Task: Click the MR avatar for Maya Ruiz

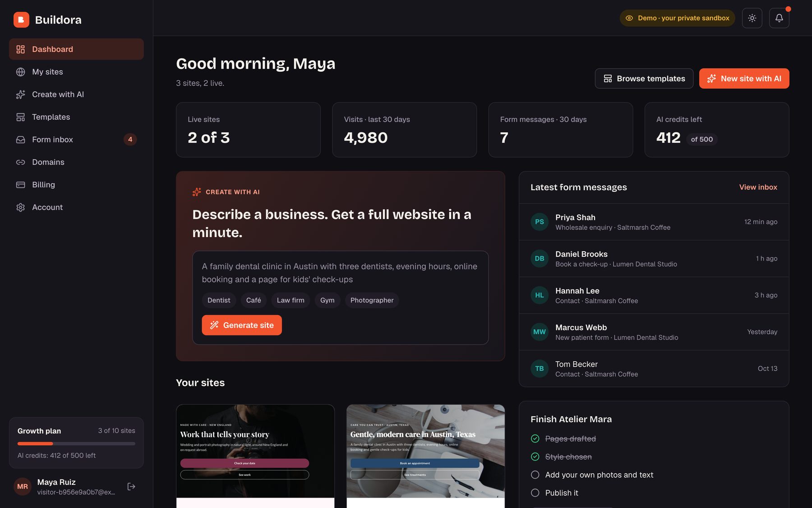Action: [23, 486]
